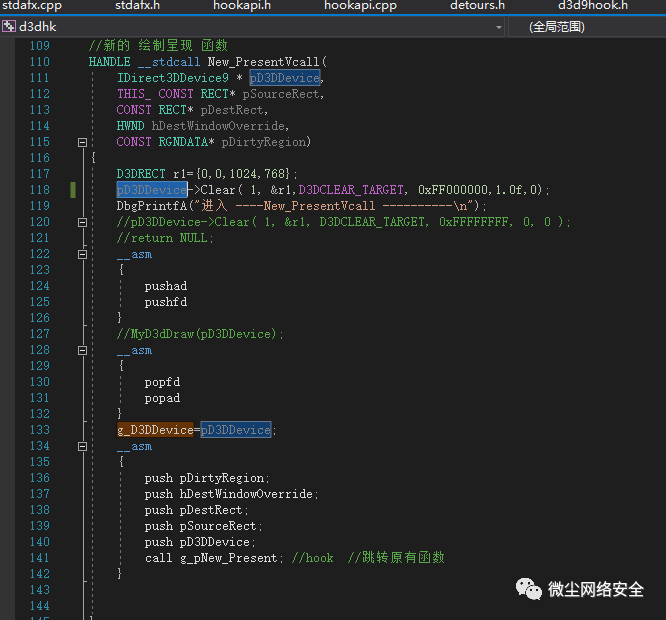Switch to the stdafx.cpp tab
This screenshot has width=666, height=620.
(32, 6)
